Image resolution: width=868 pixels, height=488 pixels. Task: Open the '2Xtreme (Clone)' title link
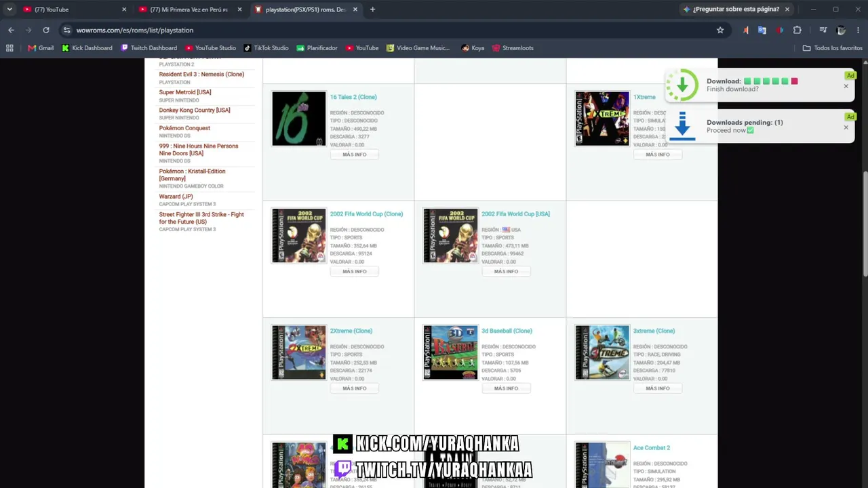tap(351, 331)
